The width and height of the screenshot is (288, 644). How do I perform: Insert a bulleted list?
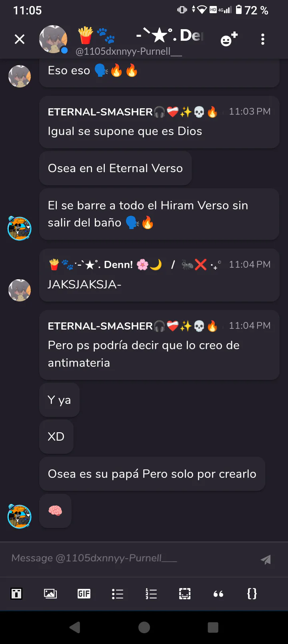(118, 594)
